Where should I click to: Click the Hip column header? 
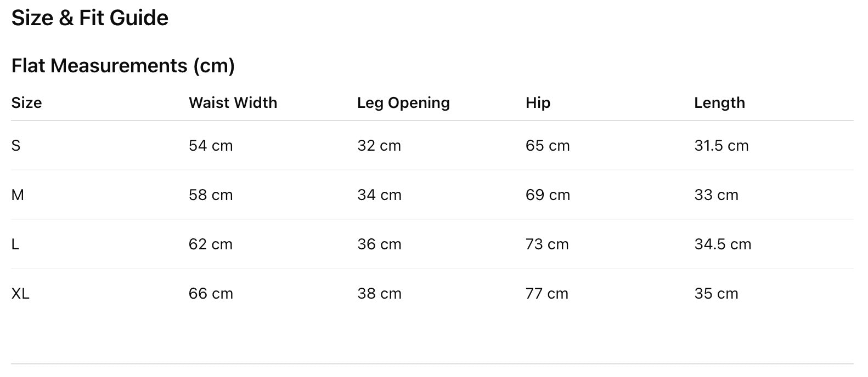[538, 103]
